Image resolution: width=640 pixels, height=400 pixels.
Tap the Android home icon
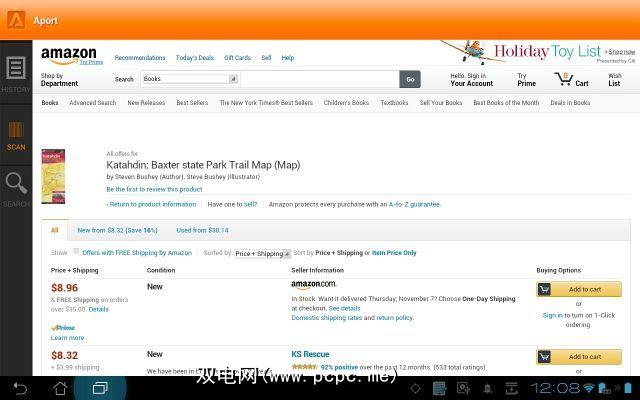[x=60, y=388]
